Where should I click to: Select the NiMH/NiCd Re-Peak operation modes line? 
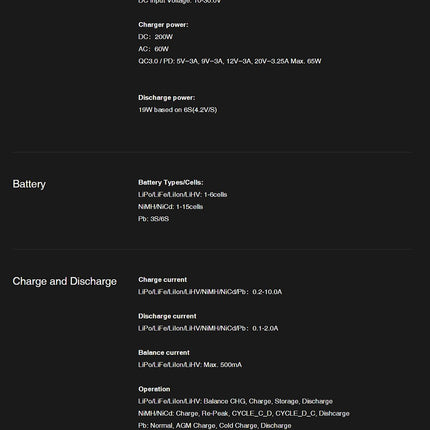click(x=244, y=413)
